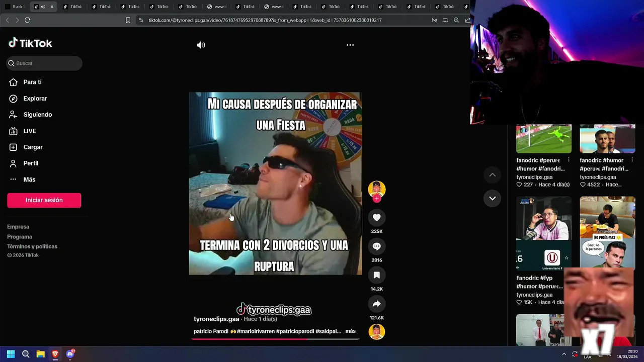Image resolution: width=644 pixels, height=362 pixels.
Task: Click the browser forward arrow
Action: point(17,20)
